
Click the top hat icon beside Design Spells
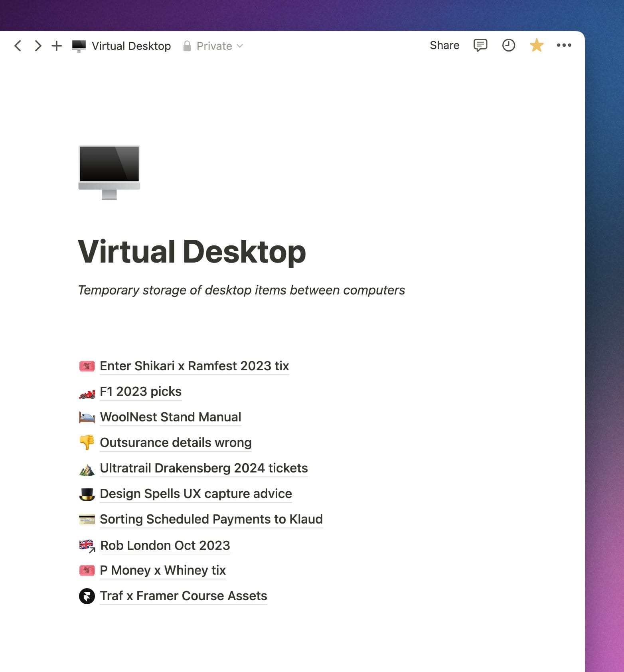pos(87,494)
